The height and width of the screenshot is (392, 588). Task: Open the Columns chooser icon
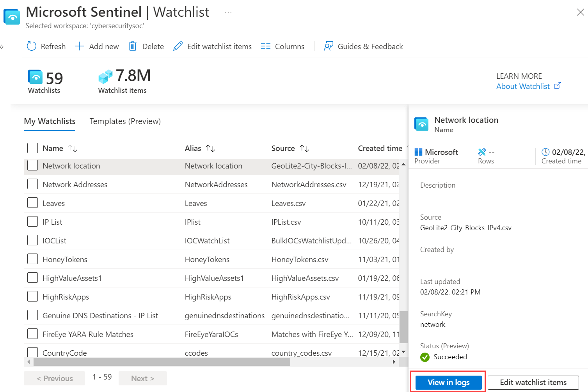(x=266, y=46)
